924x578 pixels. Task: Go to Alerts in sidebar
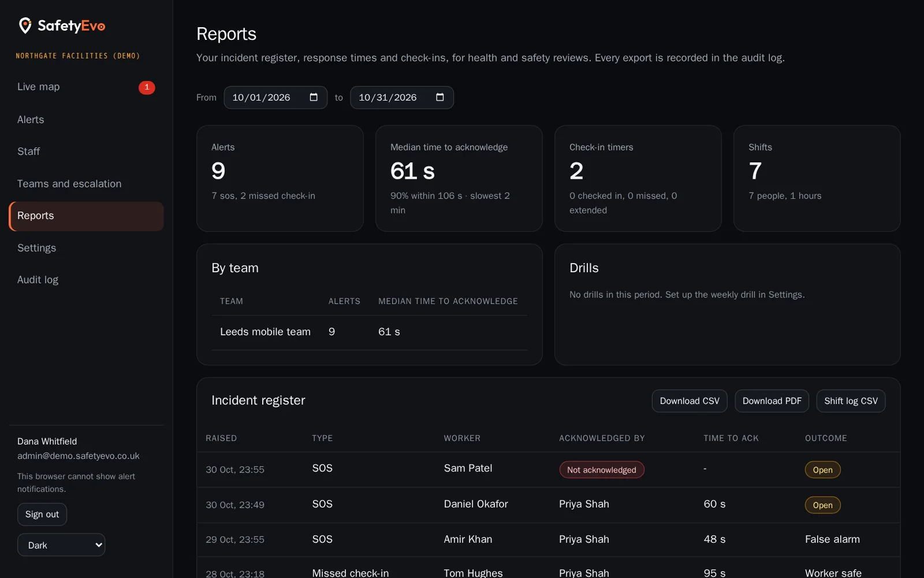click(x=86, y=120)
